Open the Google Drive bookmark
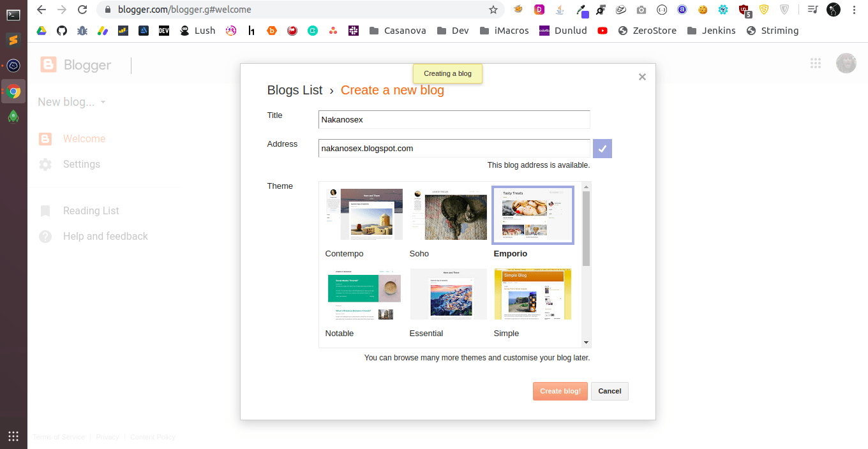 tap(41, 30)
